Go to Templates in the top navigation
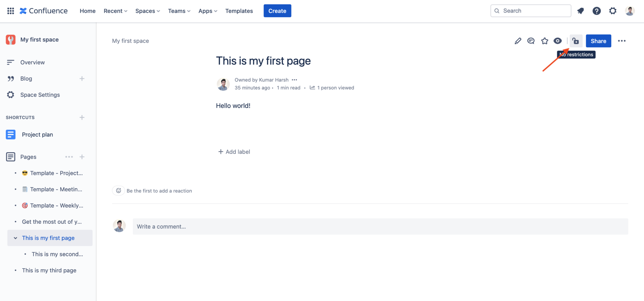The height and width of the screenshot is (301, 644). [239, 11]
